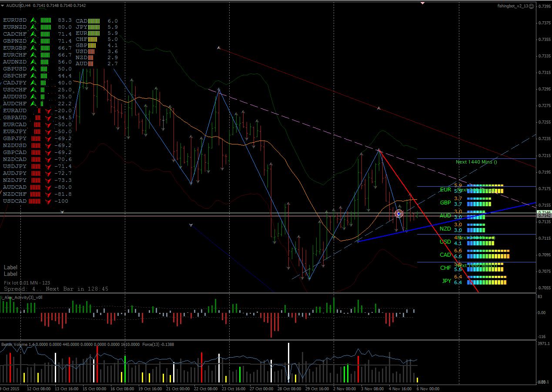Viewport: 552px width, 392px height.
Task: Click the red down arrow beside EURCAD
Action: [x=48, y=125]
